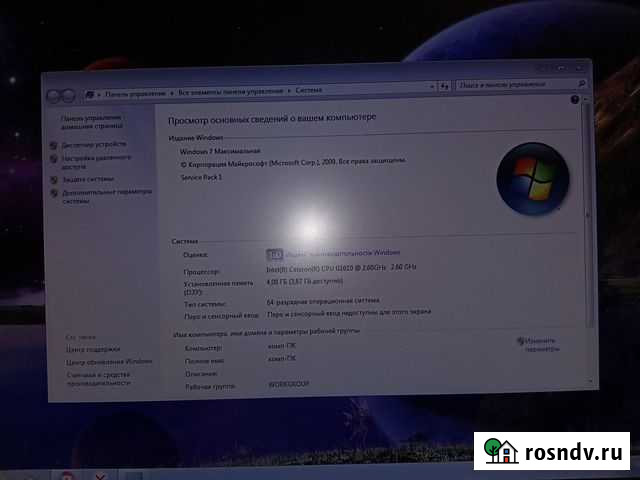The width and height of the screenshot is (640, 480).
Task: Open "Центр обновления Windows" link
Action: coord(108,361)
